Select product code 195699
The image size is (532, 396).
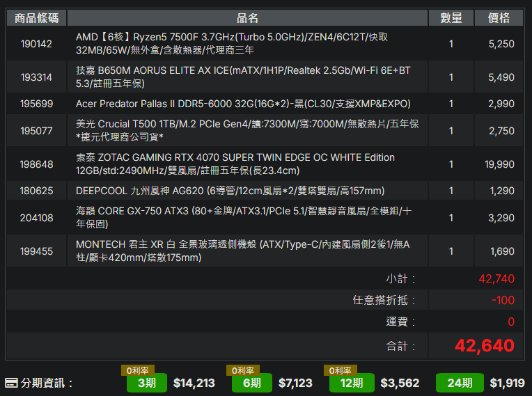click(x=36, y=104)
